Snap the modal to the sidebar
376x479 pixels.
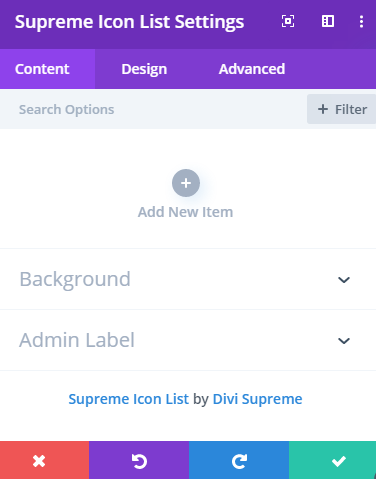[328, 21]
